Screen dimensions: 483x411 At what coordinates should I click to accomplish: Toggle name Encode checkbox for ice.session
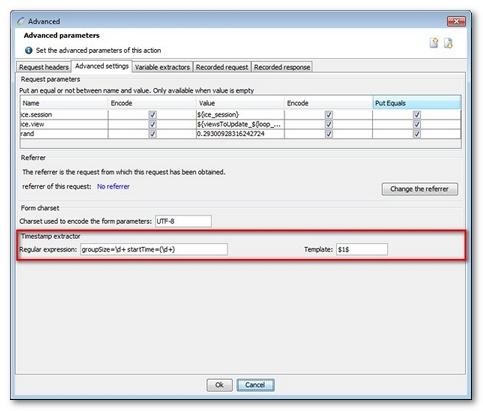pos(152,115)
